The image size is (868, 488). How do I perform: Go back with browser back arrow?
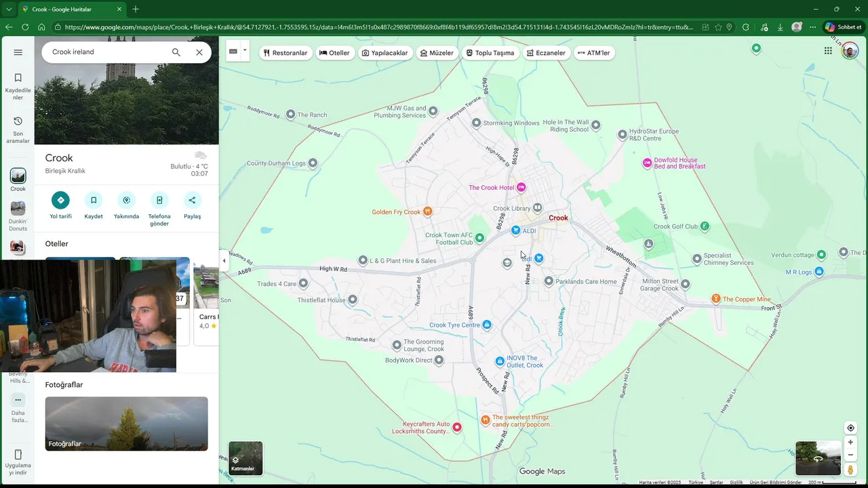pyautogui.click(x=9, y=27)
